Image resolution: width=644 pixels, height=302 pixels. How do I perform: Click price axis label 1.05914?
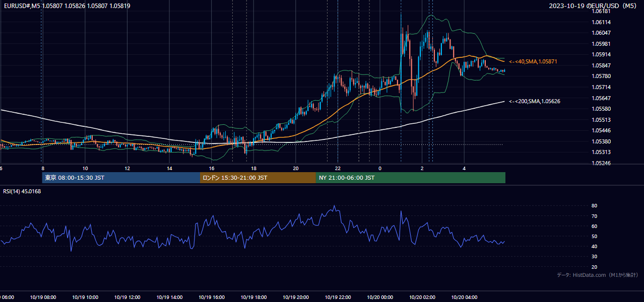point(602,54)
